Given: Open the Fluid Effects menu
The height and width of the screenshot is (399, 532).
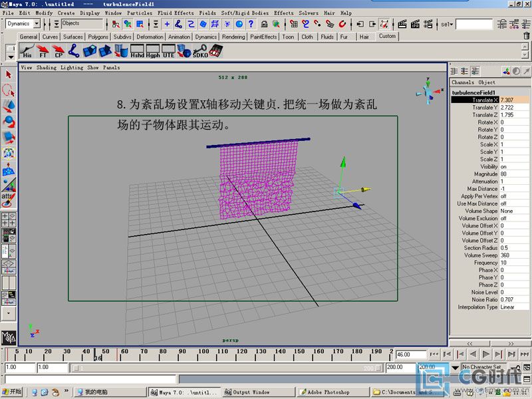Looking at the screenshot, I should 176,13.
